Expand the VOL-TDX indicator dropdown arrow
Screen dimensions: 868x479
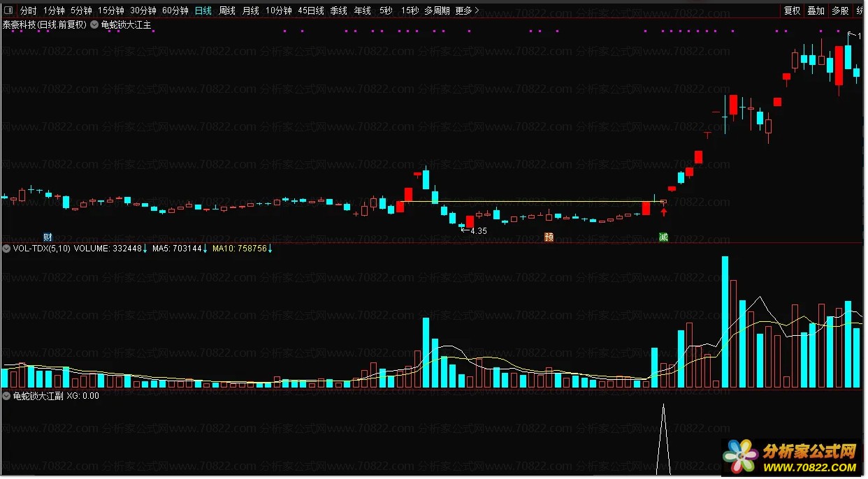(x=7, y=248)
